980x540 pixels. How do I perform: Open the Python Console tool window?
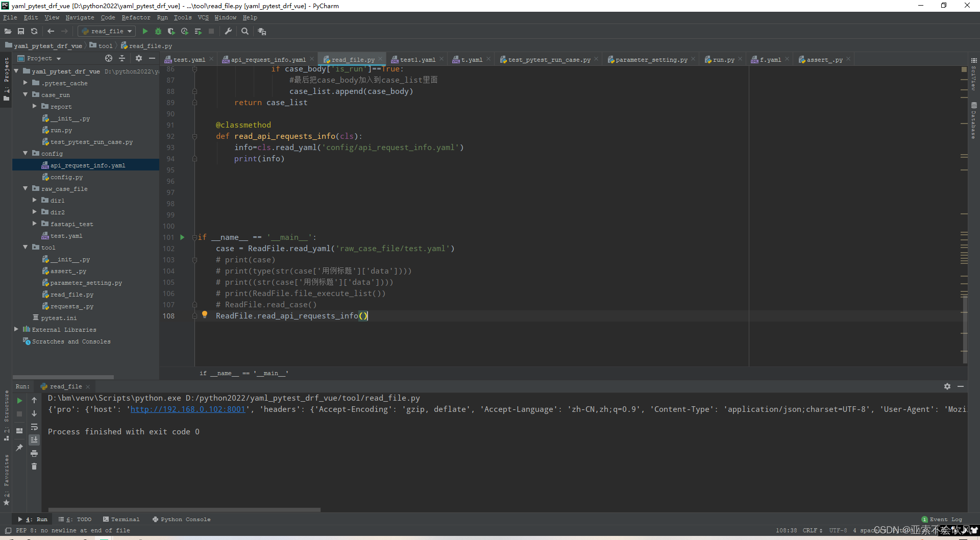[x=181, y=519]
